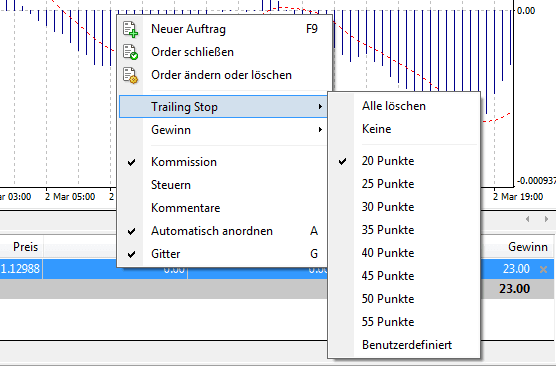Expand the Gewinn submenu arrow
Screen dimensions: 556x366
point(320,129)
